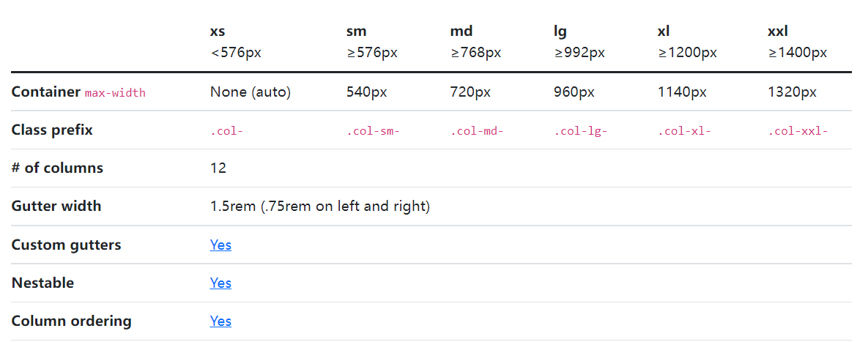Screen dimensions: 868x342
Task: Click the Gutter width 1.5rem value
Action: pyautogui.click(x=319, y=207)
